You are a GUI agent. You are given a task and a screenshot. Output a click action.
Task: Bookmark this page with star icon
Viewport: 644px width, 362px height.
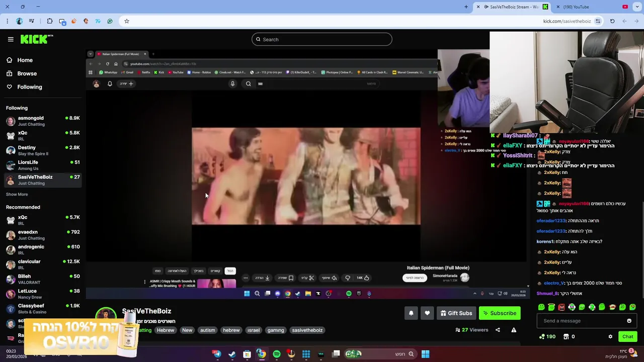tap(127, 21)
